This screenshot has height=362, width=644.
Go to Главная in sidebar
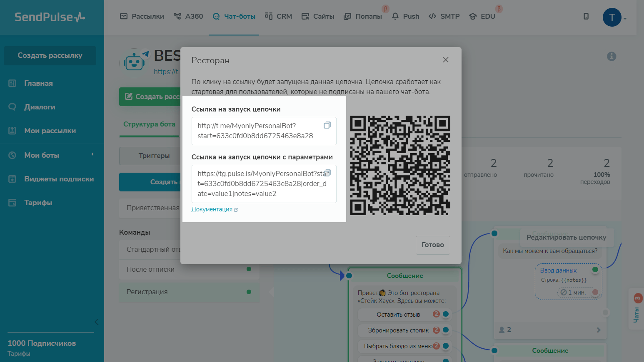[x=38, y=83]
